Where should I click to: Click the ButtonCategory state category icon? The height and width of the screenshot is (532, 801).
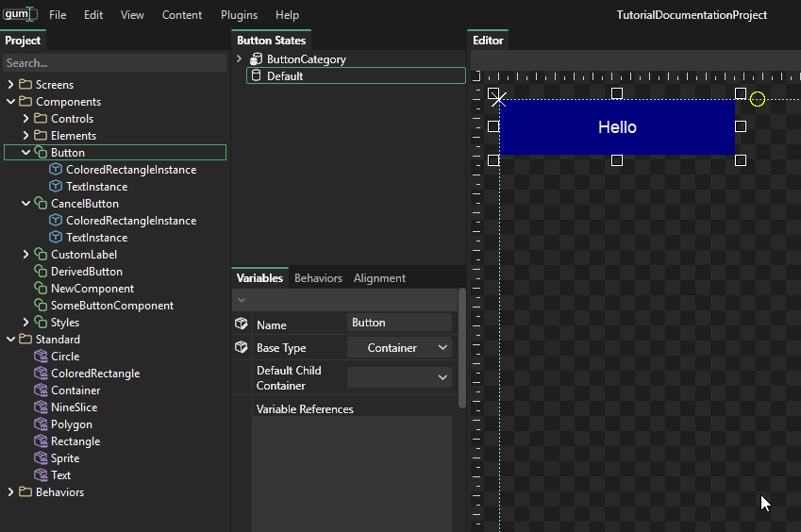coord(257,59)
